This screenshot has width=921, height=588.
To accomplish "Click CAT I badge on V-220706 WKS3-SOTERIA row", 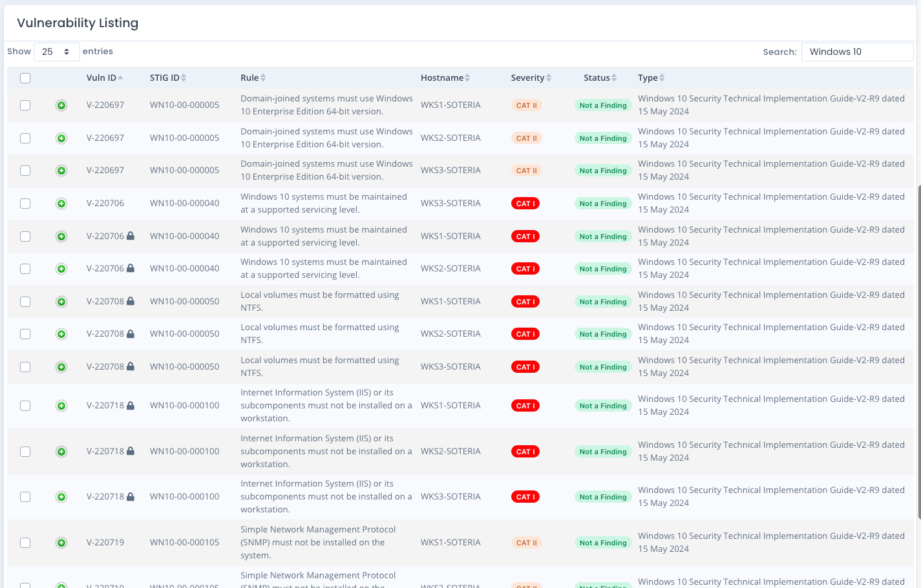I will pyautogui.click(x=525, y=204).
